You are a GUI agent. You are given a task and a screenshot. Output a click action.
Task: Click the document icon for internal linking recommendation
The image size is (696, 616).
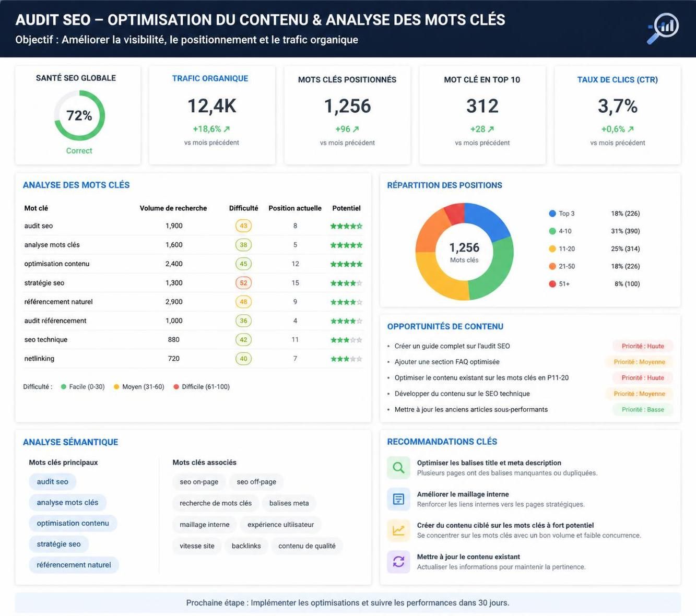[x=398, y=499]
